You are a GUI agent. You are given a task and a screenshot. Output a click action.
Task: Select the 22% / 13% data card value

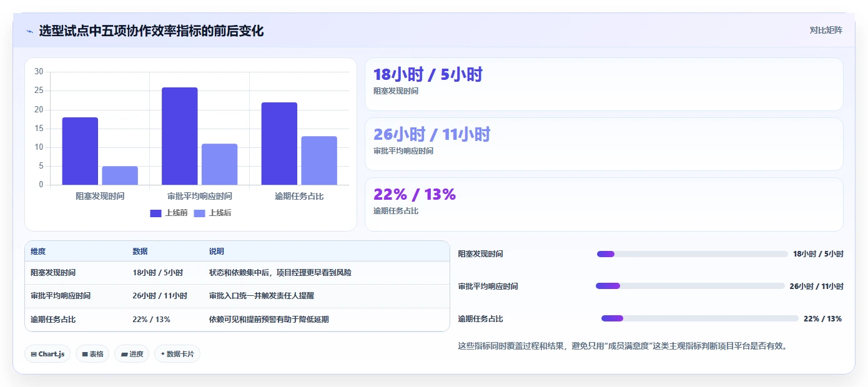click(415, 195)
